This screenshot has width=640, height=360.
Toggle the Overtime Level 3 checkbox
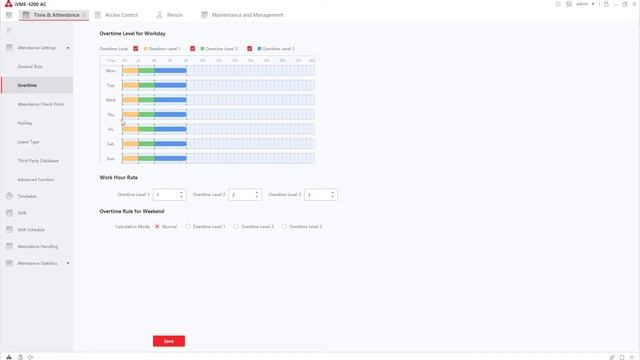tap(249, 49)
